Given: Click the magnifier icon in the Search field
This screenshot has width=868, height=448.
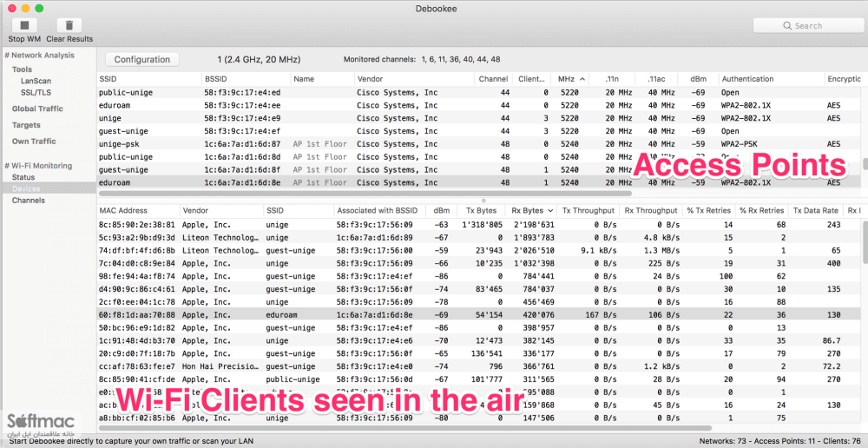Looking at the screenshot, I should coord(786,25).
